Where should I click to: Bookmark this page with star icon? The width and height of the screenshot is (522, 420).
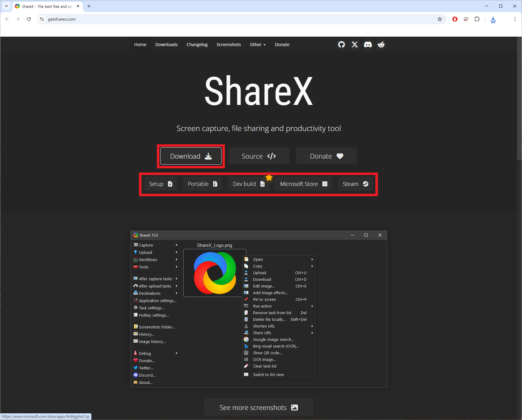(x=440, y=19)
